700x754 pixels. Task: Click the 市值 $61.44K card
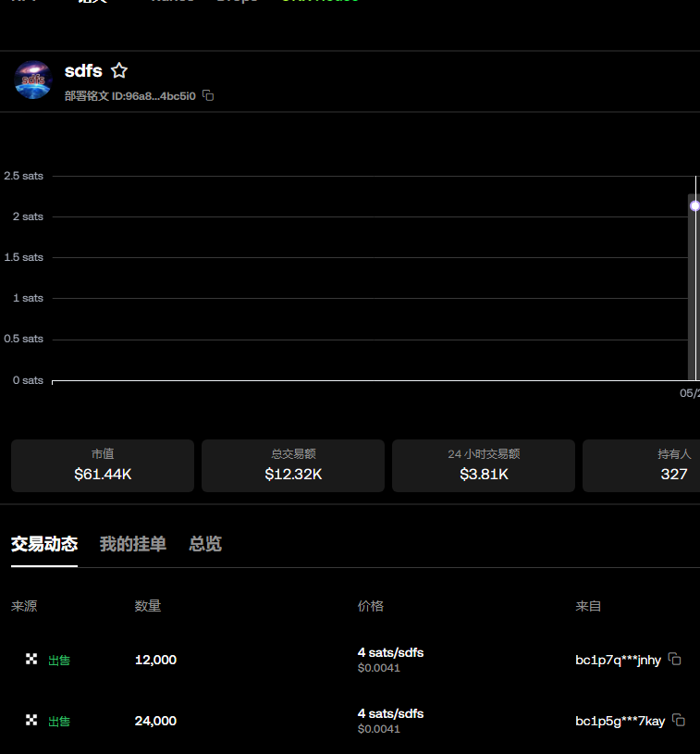[x=103, y=465]
